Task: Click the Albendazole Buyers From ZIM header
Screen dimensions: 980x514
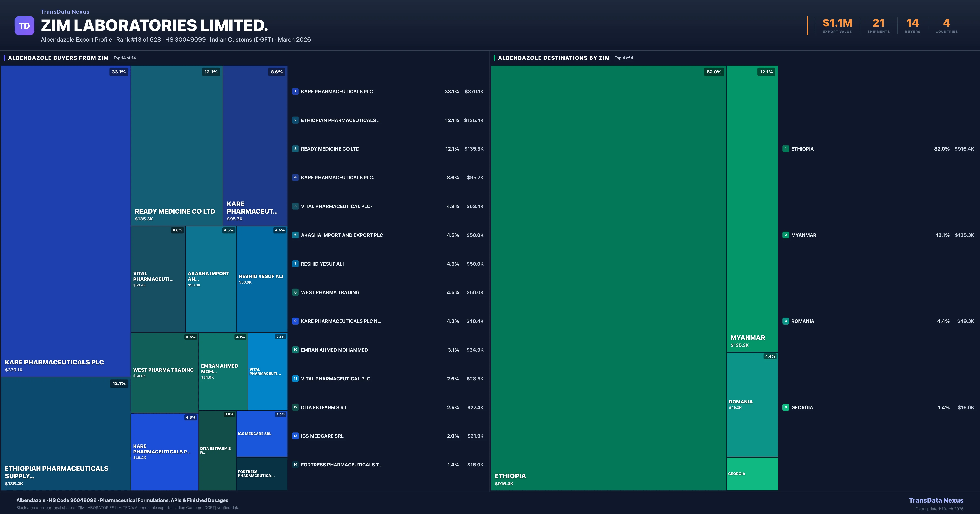Action: pyautogui.click(x=58, y=58)
